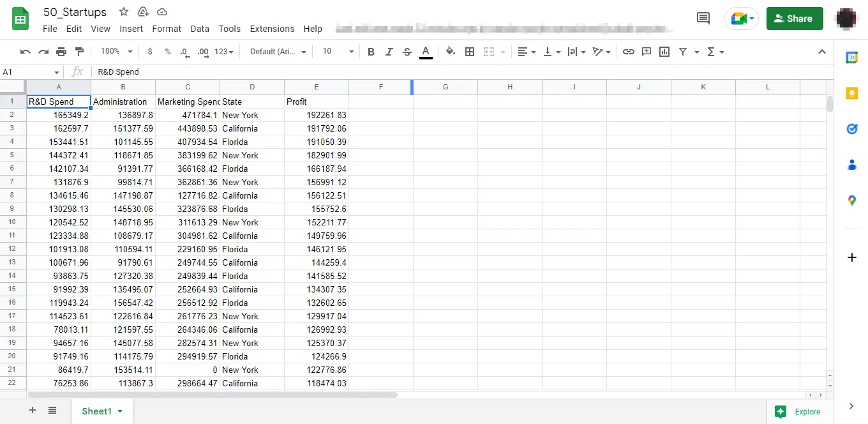Click the Move to folder icon
Viewport: 868px width, 424px height.
(143, 12)
